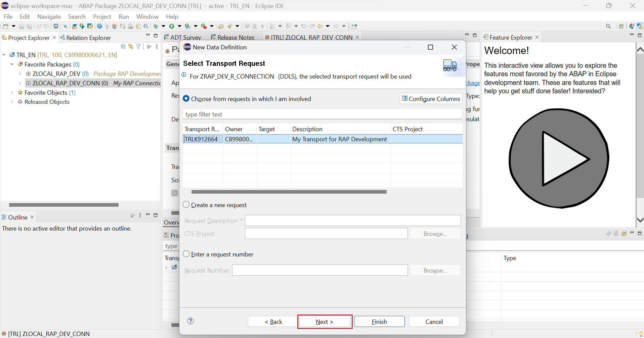Screen dimensions: 644x338
Task: Open the Outline view menu dots
Action: [140, 215]
